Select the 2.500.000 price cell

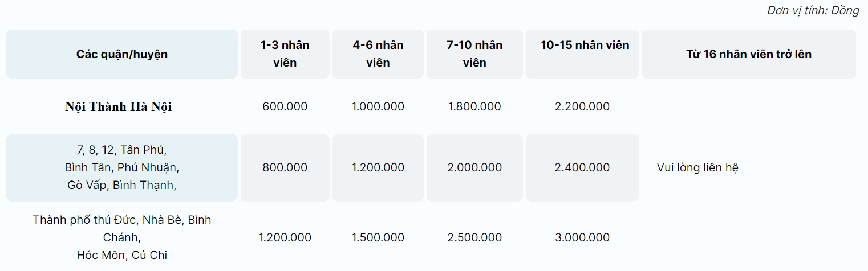point(474,237)
